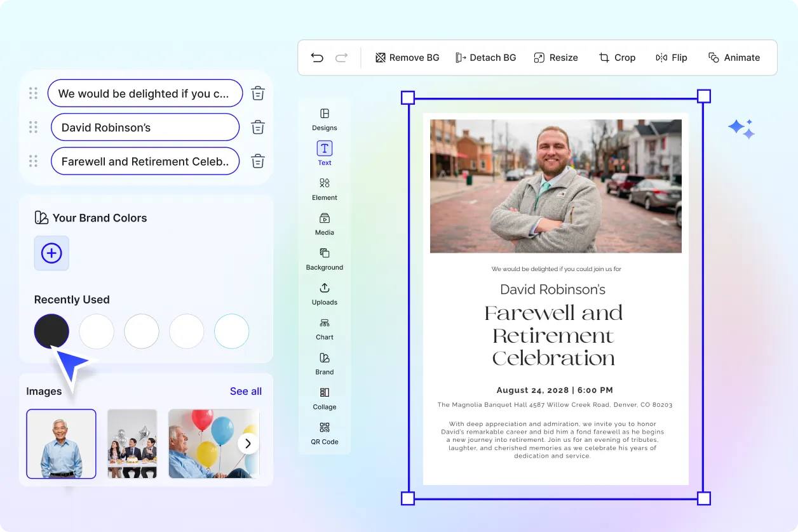Image resolution: width=798 pixels, height=532 pixels.
Task: Open See all images
Action: pos(245,391)
